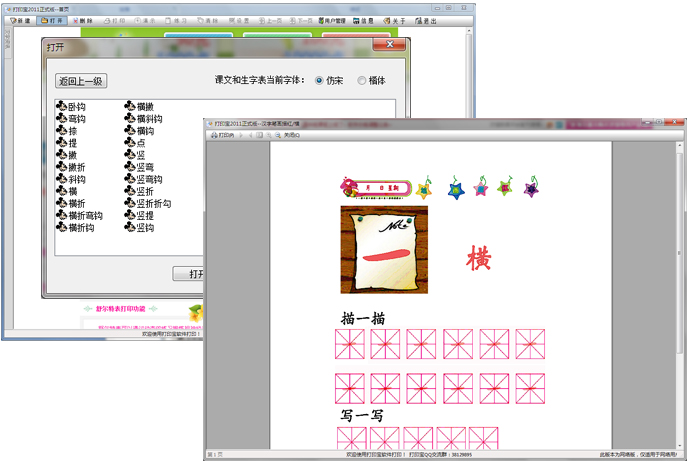Close the 打开 dialog with the red X
The image size is (688, 462).
388,45
